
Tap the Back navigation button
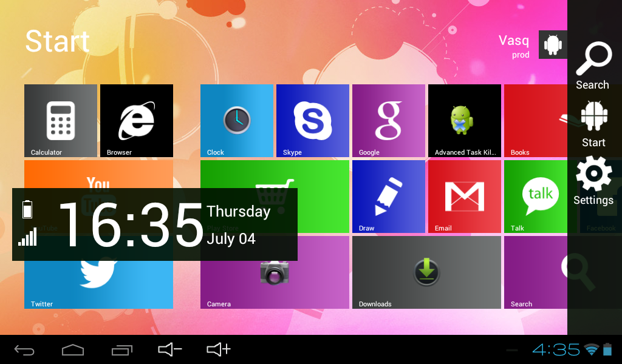coord(24,349)
